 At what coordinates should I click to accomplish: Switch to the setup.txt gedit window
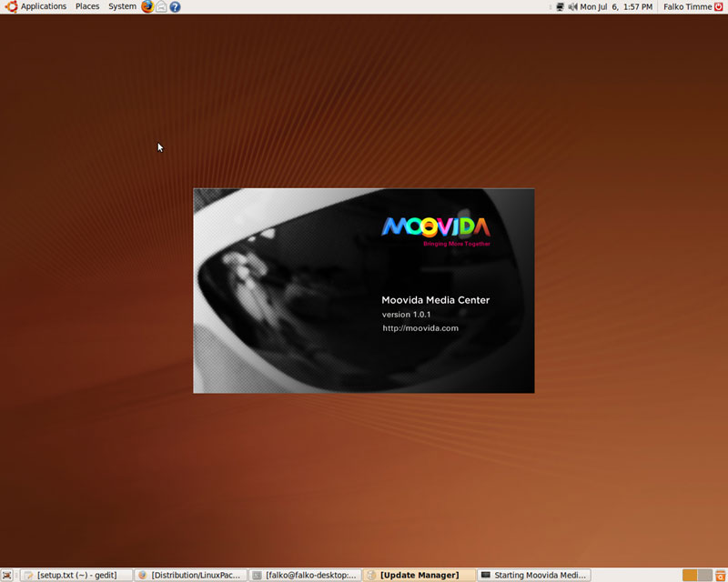[x=76, y=575]
